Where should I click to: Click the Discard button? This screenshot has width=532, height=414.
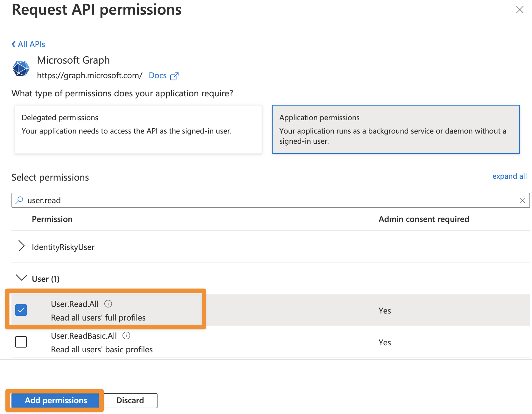tap(130, 400)
